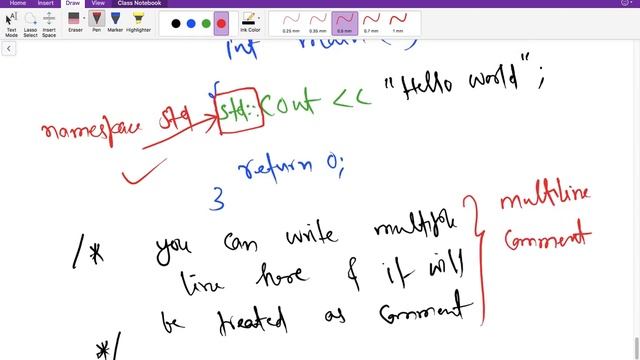
Task: Activate the Eraser tool
Action: (75, 22)
